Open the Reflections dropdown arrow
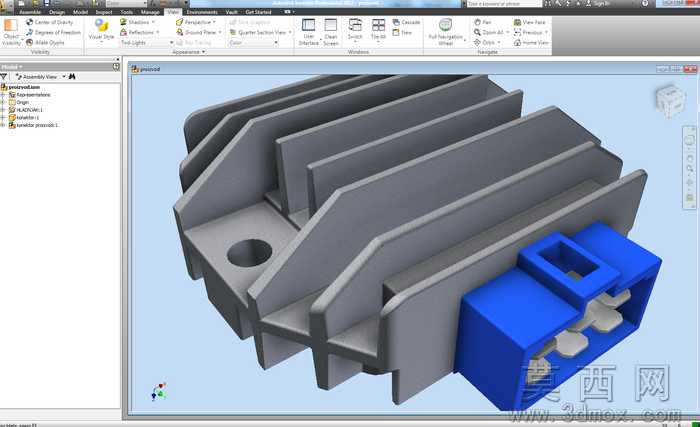This screenshot has width=700, height=427. coord(158,32)
